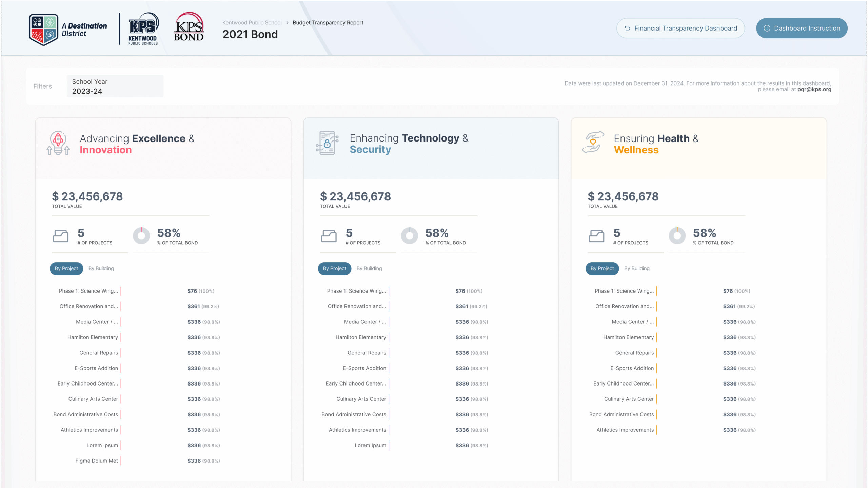Click Kentwood Public School breadcrumb
The width and height of the screenshot is (868, 488).
[252, 23]
